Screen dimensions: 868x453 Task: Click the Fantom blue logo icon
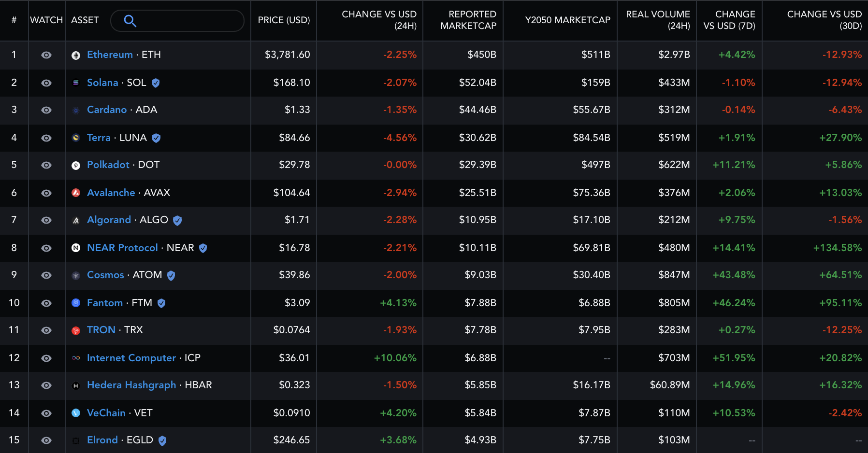[76, 303]
